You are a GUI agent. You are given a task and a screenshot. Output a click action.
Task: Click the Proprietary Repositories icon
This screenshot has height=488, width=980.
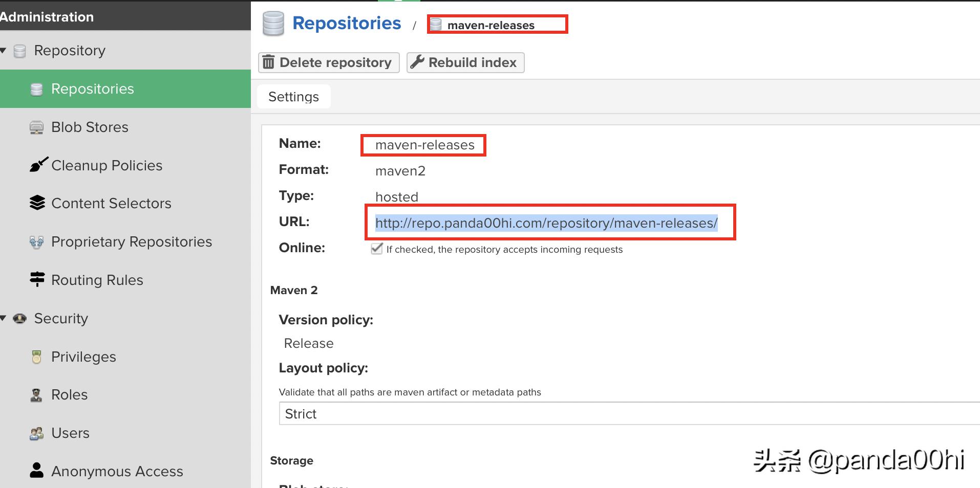click(36, 242)
